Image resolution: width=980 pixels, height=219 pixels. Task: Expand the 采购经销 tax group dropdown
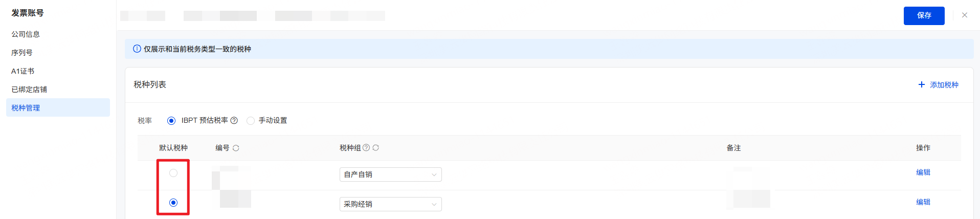pyautogui.click(x=390, y=204)
